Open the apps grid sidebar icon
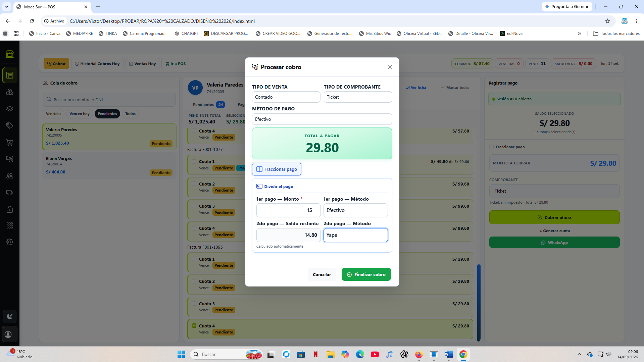644x362 pixels. [x=10, y=225]
